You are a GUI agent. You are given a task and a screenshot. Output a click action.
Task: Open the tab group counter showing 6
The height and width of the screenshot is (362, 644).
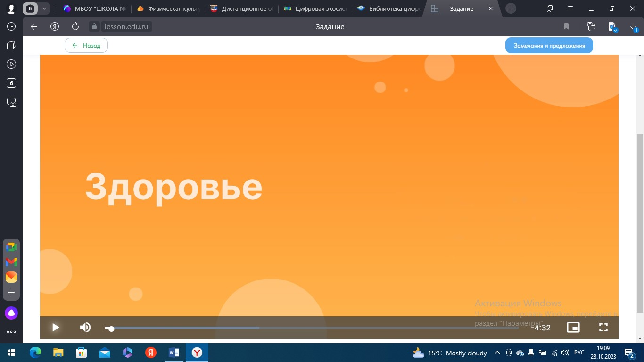pyautogui.click(x=30, y=8)
